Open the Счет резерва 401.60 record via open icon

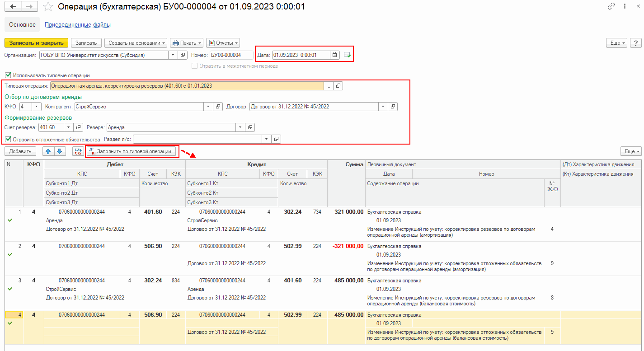(x=78, y=127)
